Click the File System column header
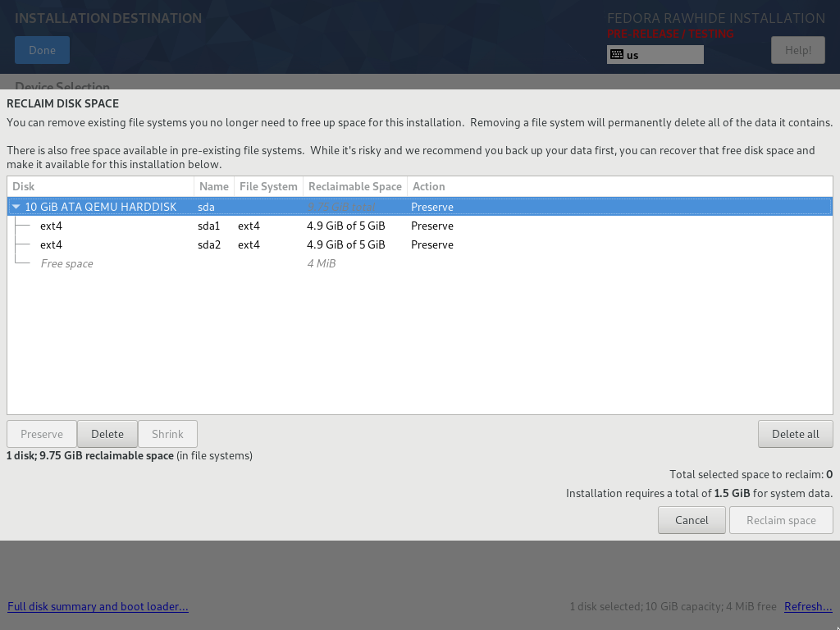Screen dimensions: 840x630 click(x=268, y=186)
